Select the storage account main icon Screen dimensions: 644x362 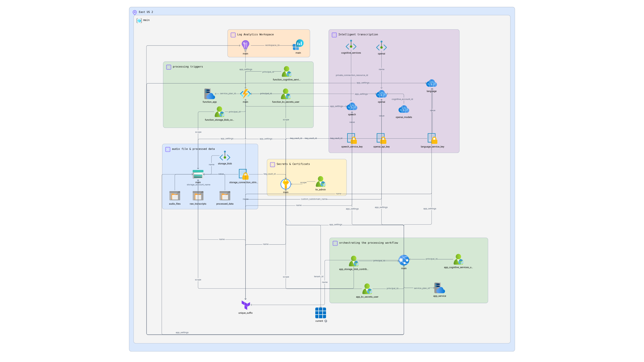coord(198,174)
